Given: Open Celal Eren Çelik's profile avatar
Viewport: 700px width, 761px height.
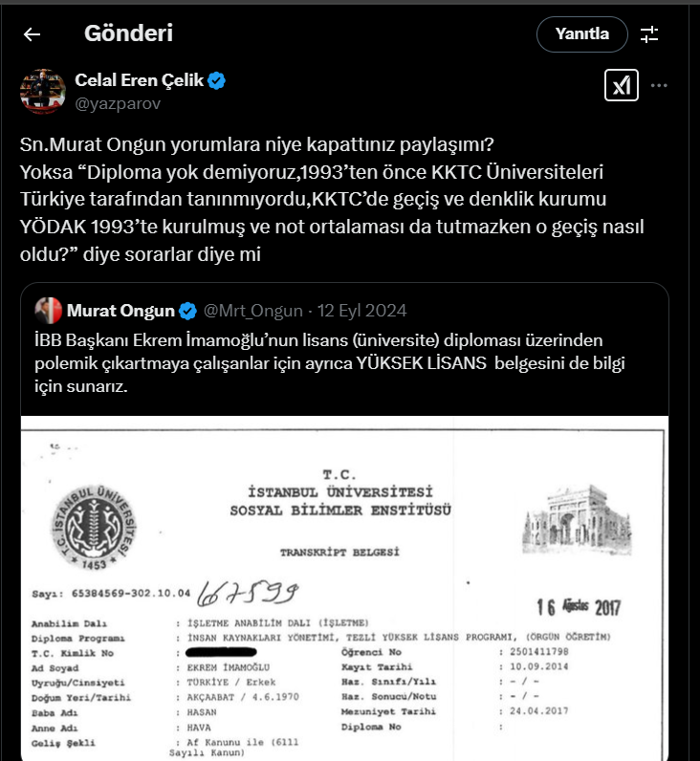Looking at the screenshot, I should point(43,91).
